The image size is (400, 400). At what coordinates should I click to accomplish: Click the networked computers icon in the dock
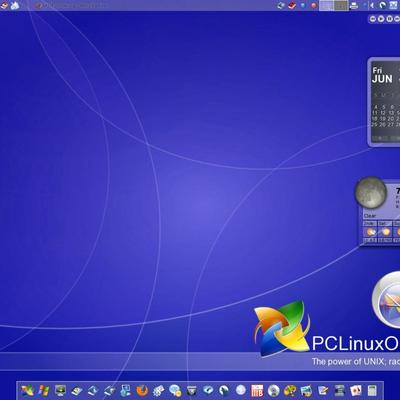(x=126, y=390)
